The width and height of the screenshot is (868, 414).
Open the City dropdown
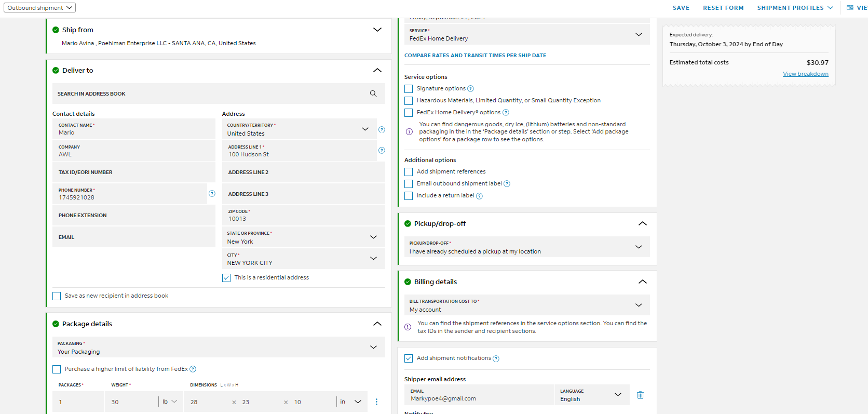click(x=304, y=259)
